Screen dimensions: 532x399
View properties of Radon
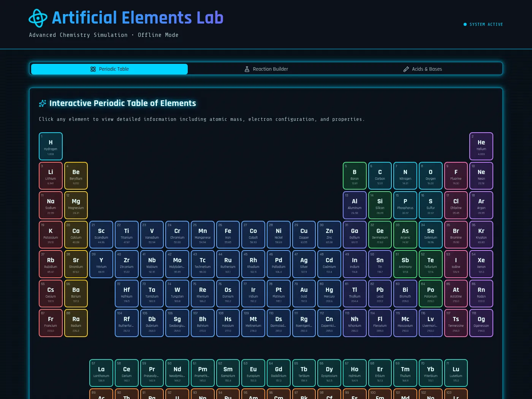click(x=481, y=293)
